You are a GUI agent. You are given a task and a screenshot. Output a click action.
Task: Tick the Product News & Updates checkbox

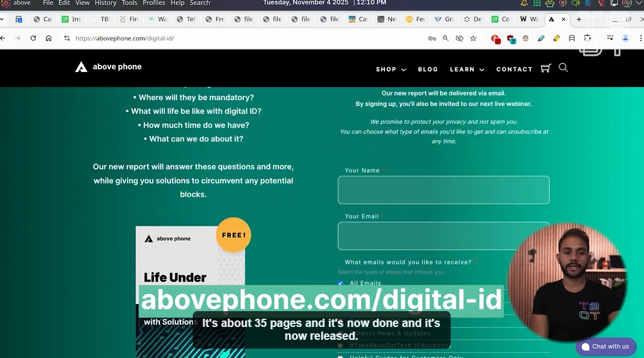tap(340, 333)
